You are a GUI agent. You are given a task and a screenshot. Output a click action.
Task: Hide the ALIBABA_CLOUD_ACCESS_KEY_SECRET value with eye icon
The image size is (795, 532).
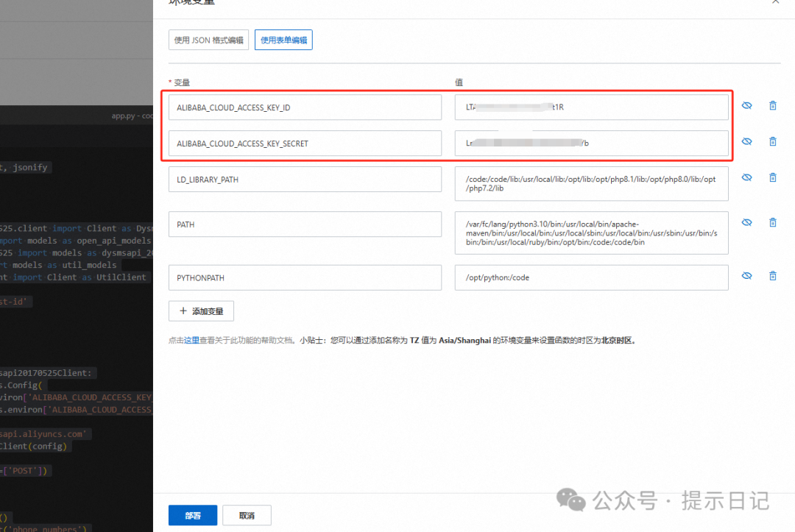[746, 141]
